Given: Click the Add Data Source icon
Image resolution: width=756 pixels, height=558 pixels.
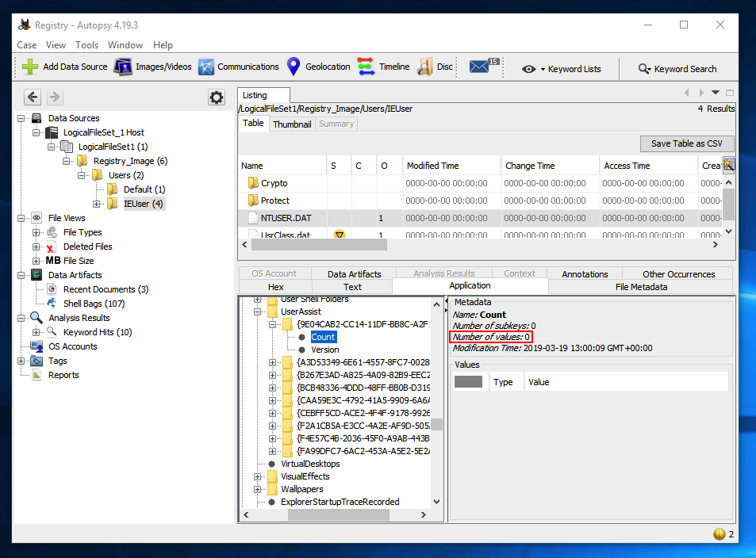Looking at the screenshot, I should click(x=29, y=67).
